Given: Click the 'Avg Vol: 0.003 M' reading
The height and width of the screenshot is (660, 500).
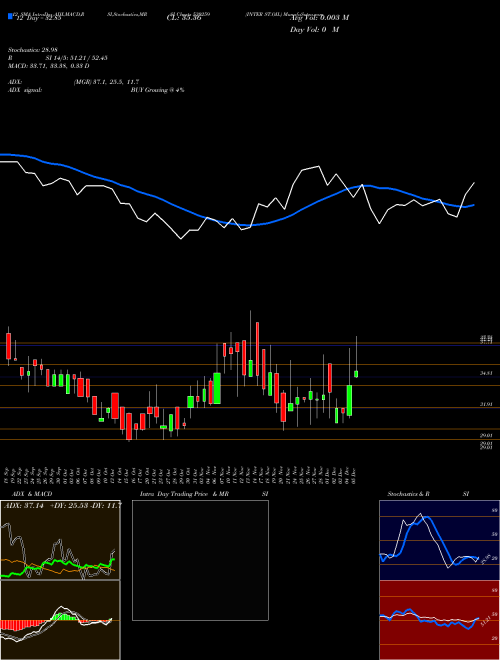Looking at the screenshot, I should pos(319,18).
